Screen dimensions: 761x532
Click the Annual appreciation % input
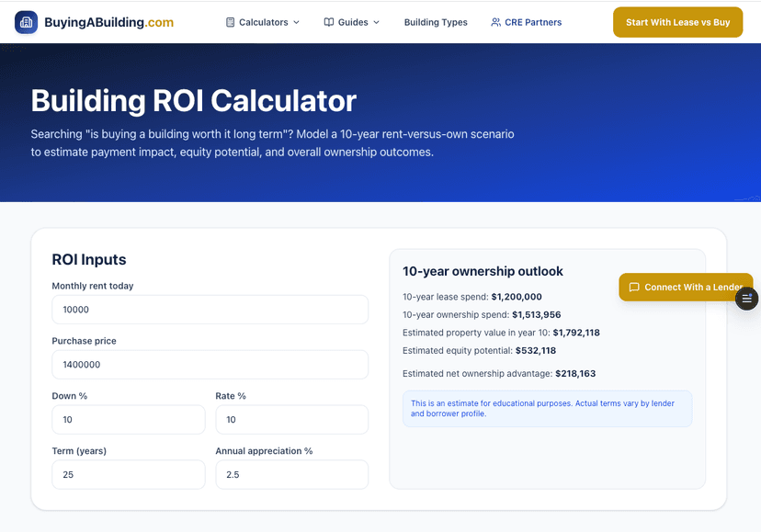(291, 475)
